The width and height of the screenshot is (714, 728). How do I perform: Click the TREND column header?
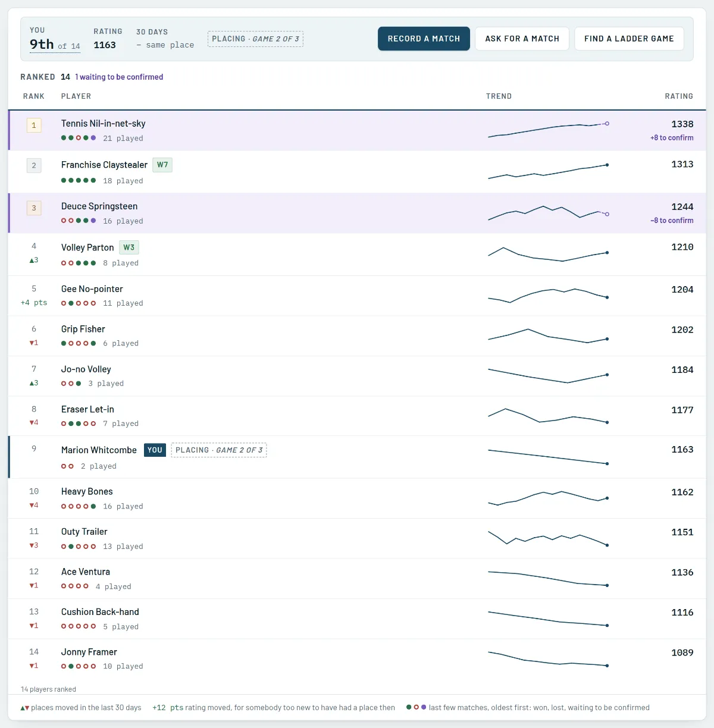[499, 96]
